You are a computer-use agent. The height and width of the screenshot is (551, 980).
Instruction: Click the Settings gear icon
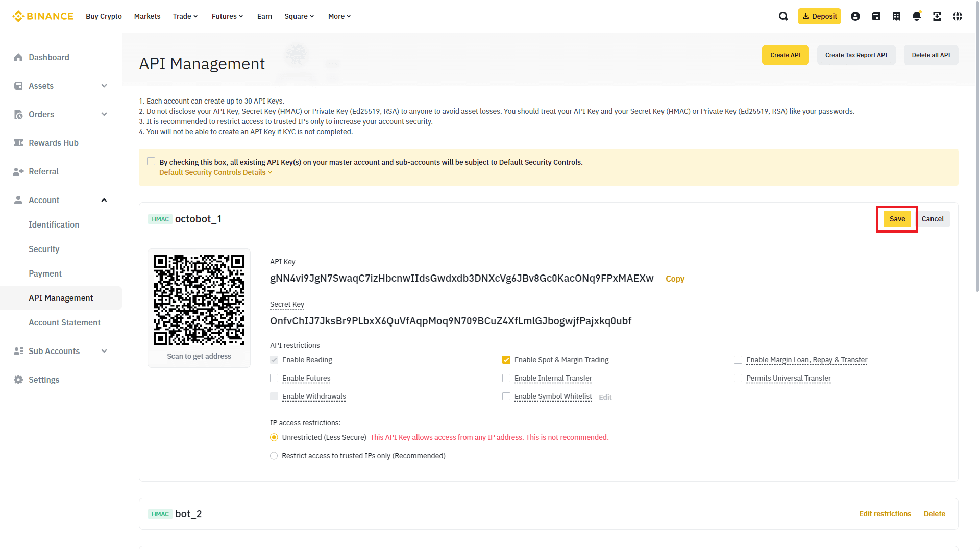[18, 380]
